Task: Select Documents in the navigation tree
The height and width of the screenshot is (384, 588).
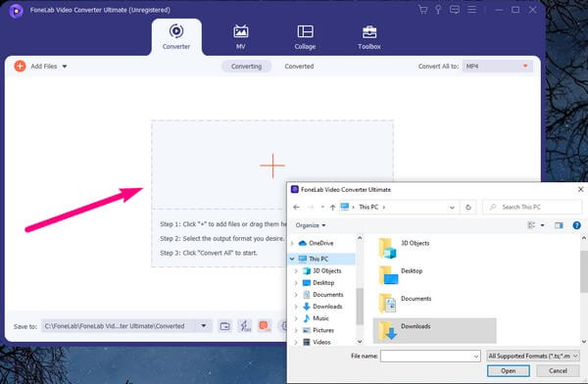Action: [x=327, y=295]
